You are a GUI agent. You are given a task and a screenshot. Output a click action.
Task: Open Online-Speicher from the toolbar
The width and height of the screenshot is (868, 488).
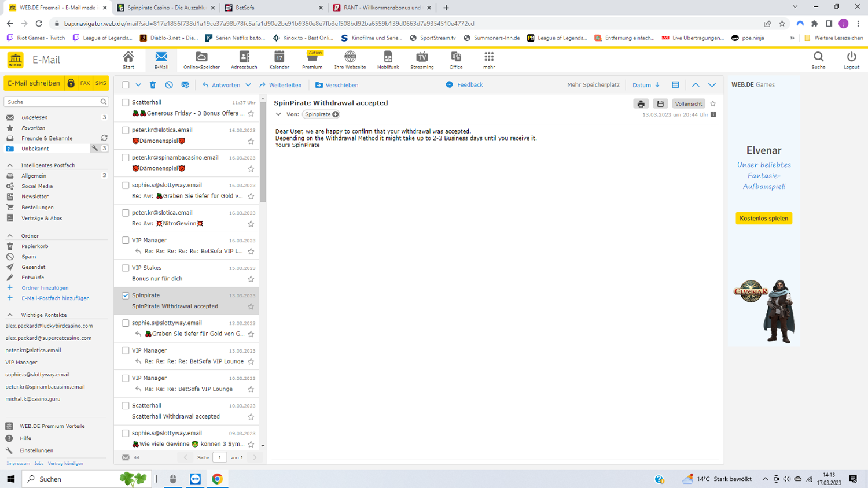coord(201,60)
